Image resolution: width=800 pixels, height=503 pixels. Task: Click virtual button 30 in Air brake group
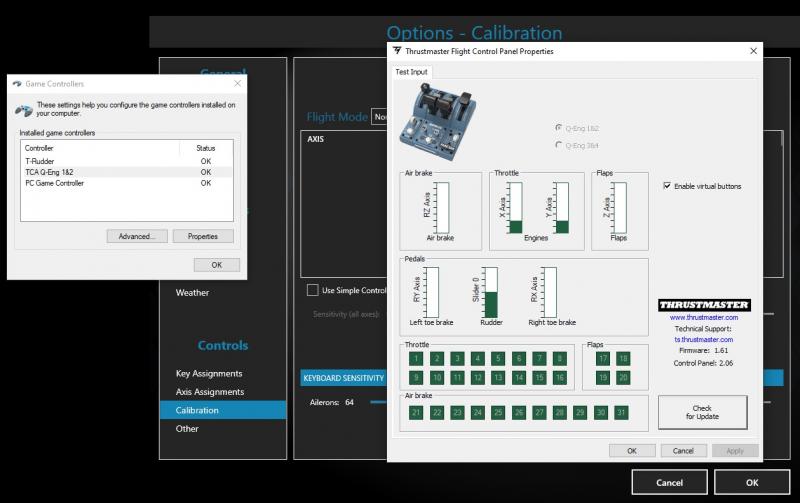click(x=601, y=413)
